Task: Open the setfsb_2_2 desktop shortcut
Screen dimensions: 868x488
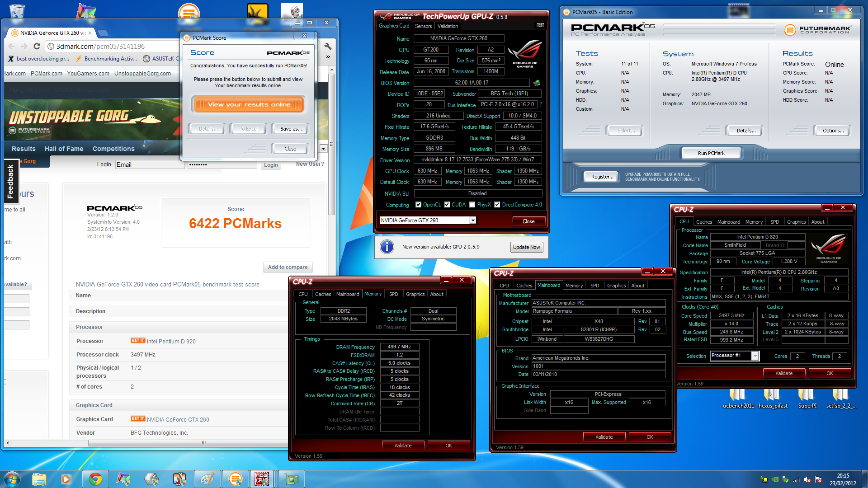Action: pyautogui.click(x=841, y=399)
